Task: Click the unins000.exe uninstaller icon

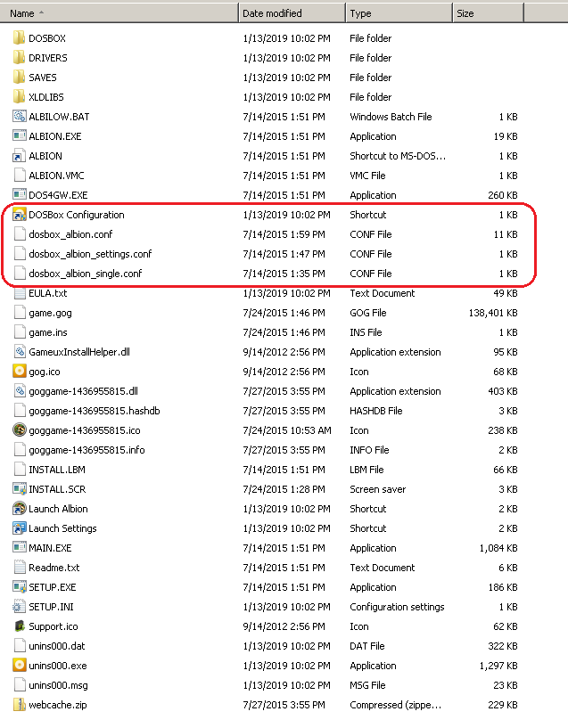Action: 19,666
